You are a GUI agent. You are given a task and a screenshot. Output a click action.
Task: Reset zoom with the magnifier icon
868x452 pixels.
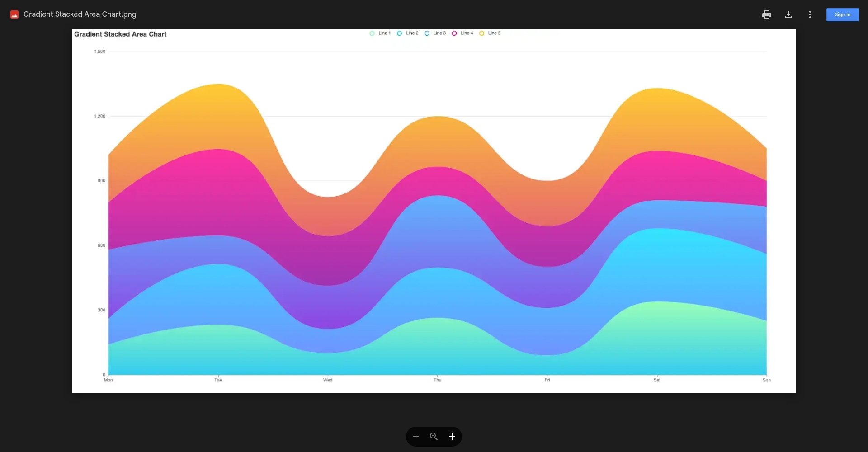pyautogui.click(x=434, y=437)
